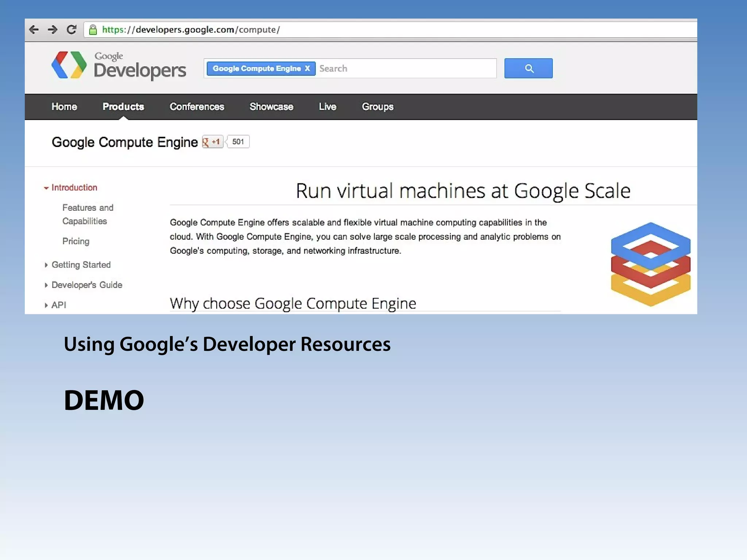
Task: Click the address bar URL
Action: tap(191, 30)
